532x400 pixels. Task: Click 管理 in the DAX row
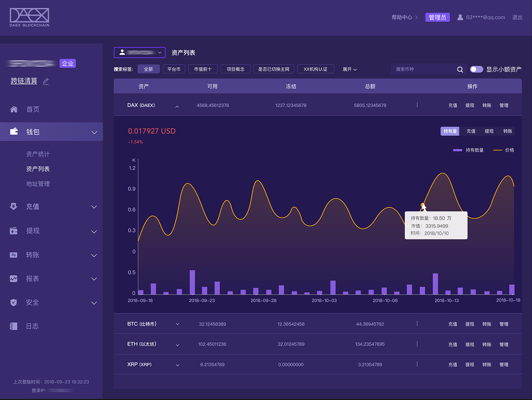504,106
